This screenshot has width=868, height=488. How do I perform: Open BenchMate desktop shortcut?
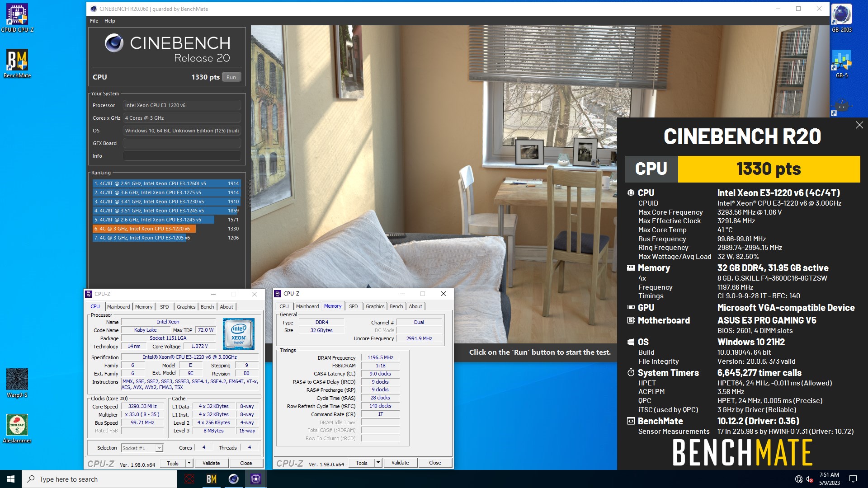click(17, 64)
